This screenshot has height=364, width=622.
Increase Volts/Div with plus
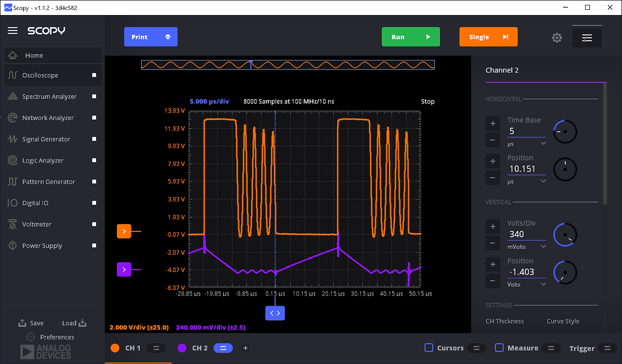(493, 227)
